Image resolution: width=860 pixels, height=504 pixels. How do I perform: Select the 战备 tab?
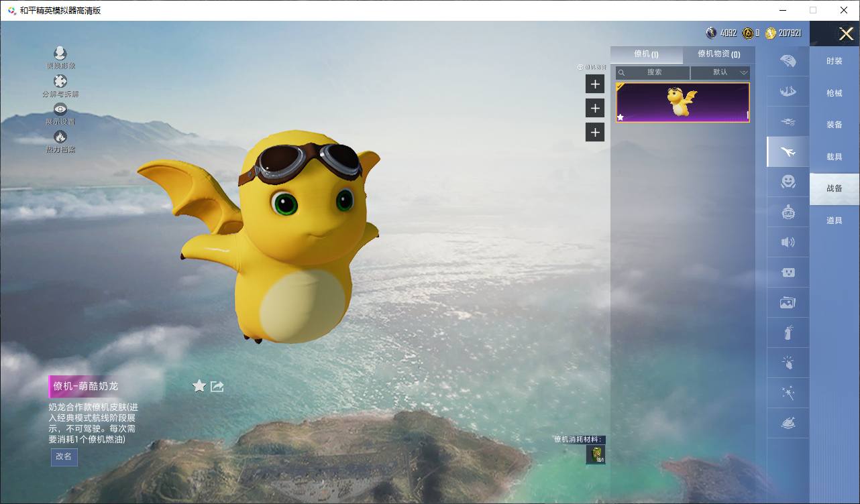(835, 188)
